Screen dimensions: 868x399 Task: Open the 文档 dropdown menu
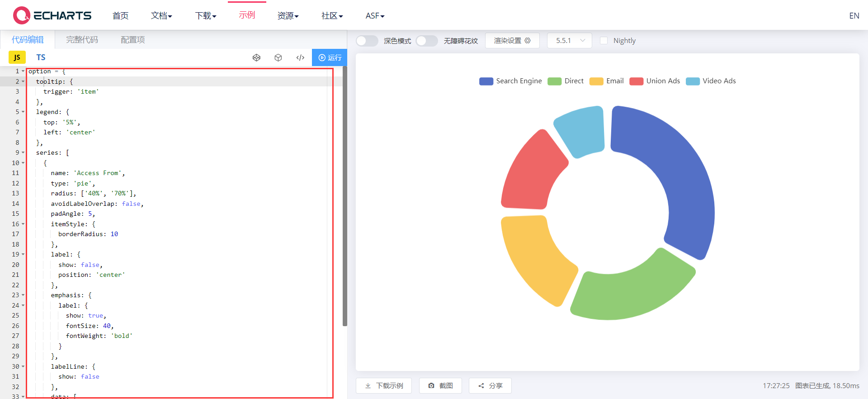161,16
